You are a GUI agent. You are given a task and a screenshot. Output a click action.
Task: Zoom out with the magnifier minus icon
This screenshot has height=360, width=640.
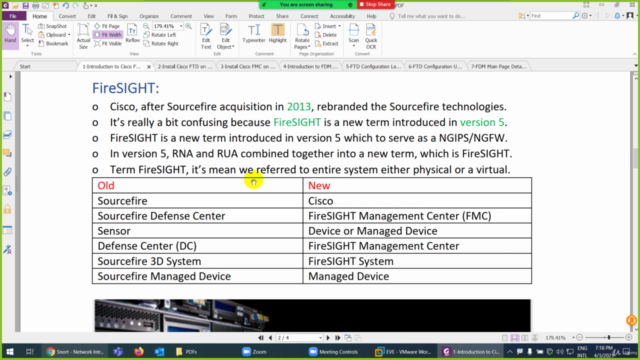coord(146,26)
